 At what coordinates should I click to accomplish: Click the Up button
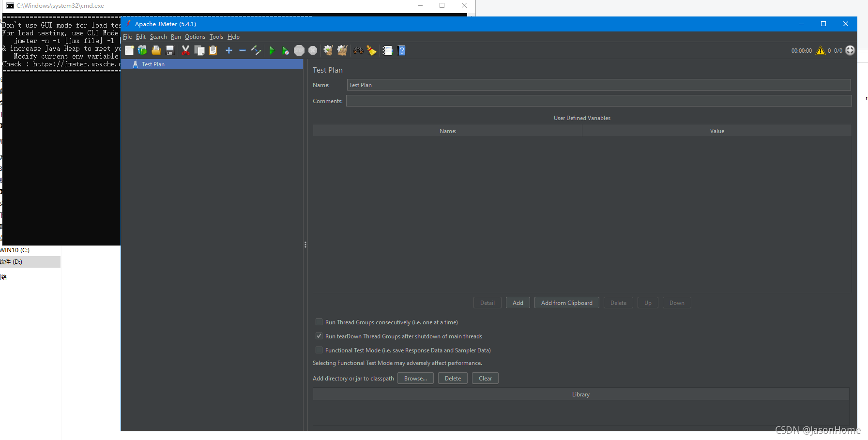click(x=648, y=303)
